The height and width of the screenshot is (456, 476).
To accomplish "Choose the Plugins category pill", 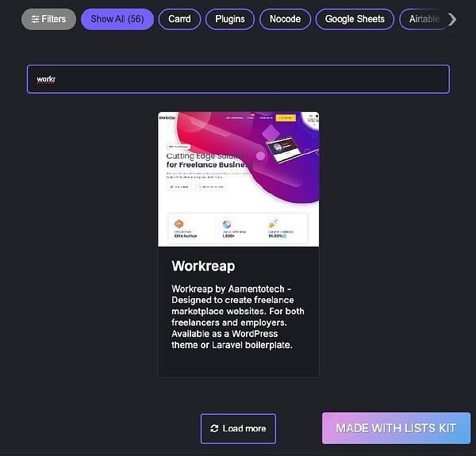I will pyautogui.click(x=230, y=19).
